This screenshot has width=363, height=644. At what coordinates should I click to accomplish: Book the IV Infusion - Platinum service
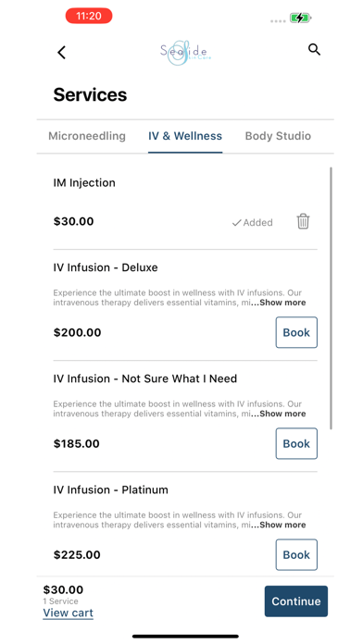tap(296, 555)
